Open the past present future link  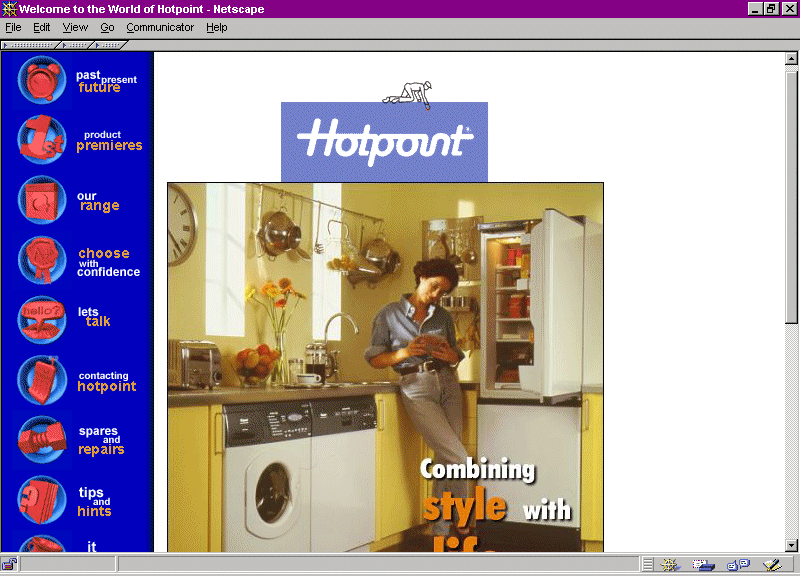pyautogui.click(x=107, y=82)
